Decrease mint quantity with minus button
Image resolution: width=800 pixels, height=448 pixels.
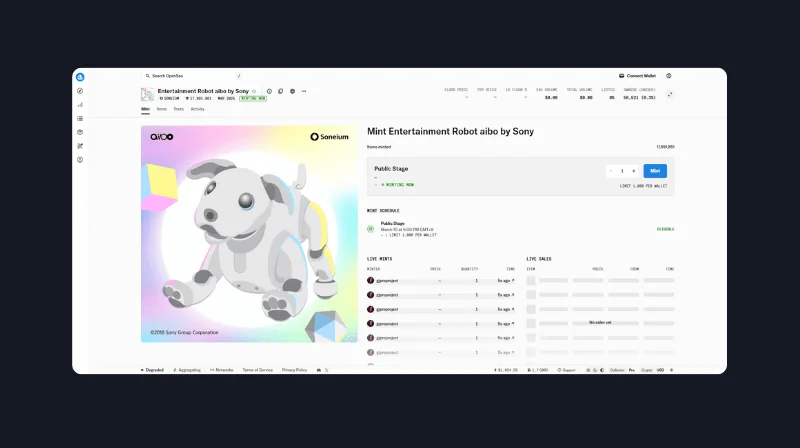(x=611, y=171)
